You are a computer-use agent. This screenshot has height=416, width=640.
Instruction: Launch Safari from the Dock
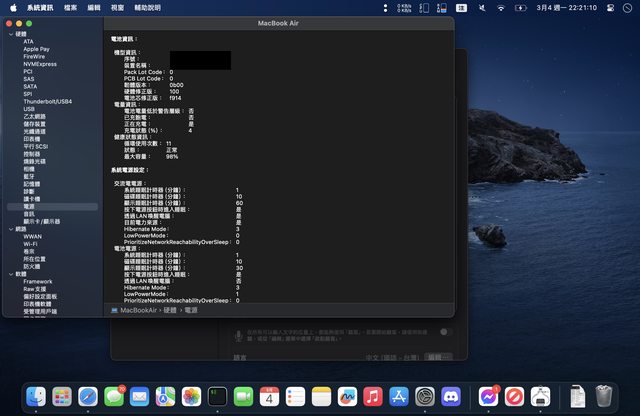tap(88, 396)
